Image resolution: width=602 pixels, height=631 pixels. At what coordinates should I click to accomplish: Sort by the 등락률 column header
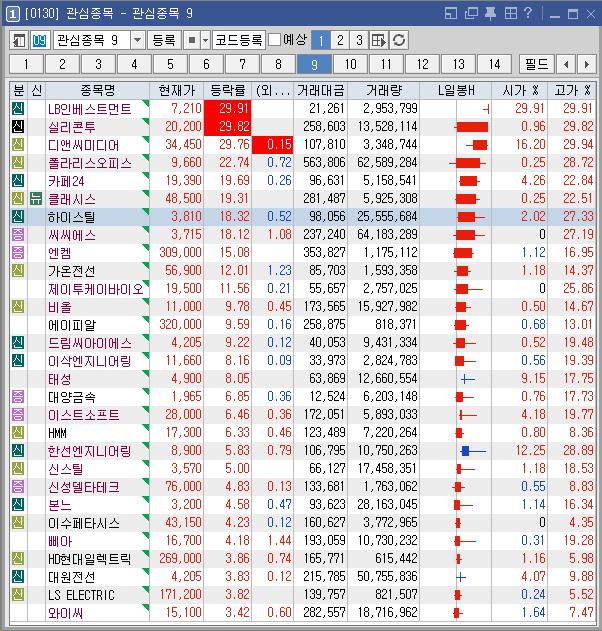pos(228,91)
